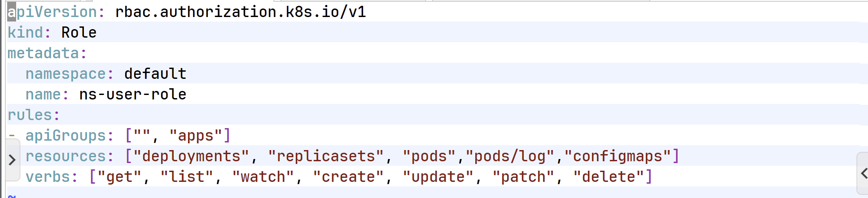Click the apiGroups key
The image size is (868, 198).
[66, 135]
